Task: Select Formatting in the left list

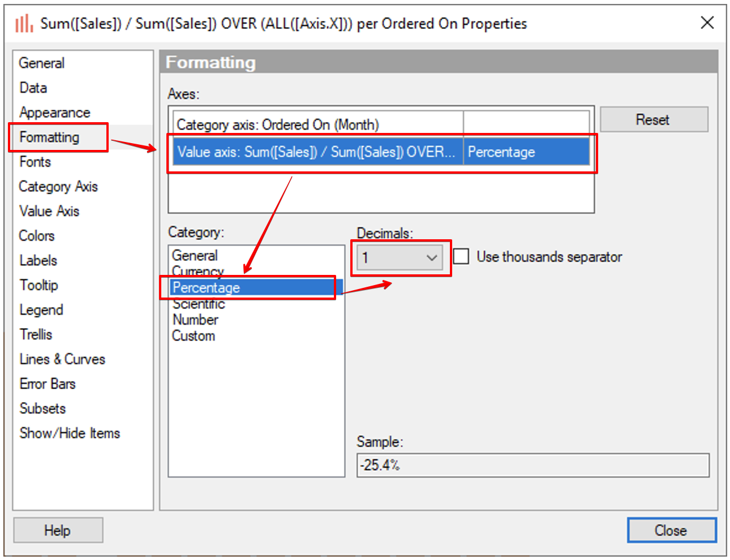Action: click(49, 137)
